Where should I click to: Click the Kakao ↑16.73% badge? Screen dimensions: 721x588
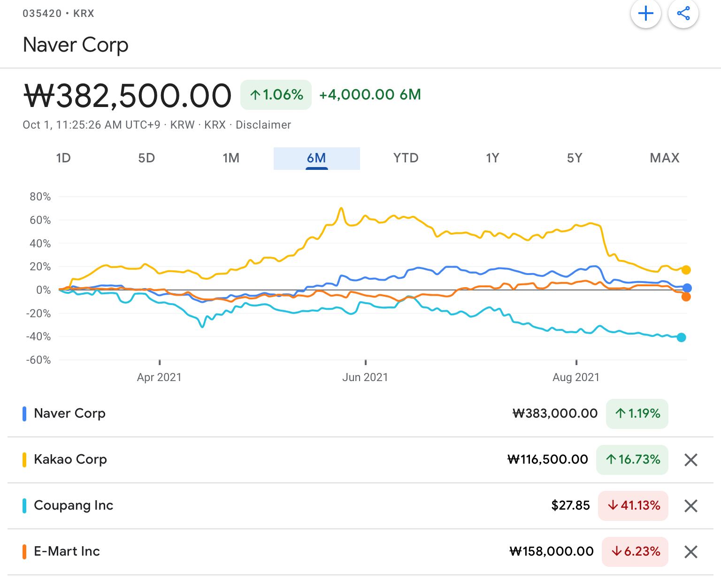pos(632,459)
